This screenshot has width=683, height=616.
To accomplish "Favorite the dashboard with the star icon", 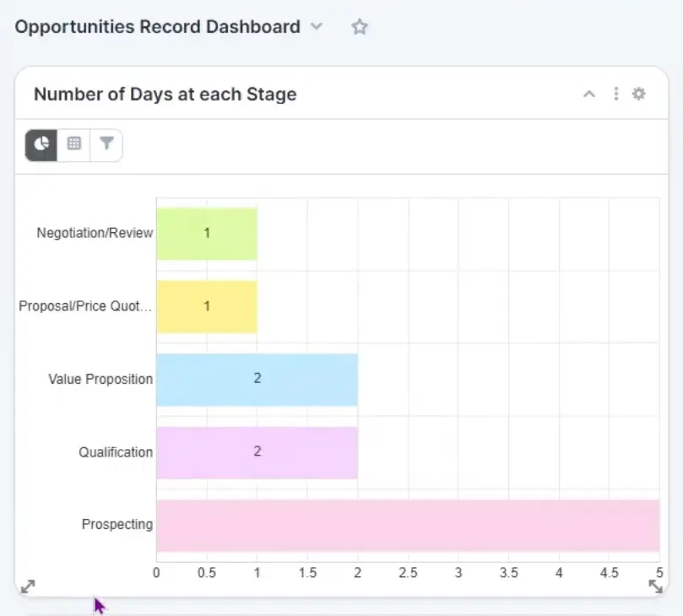I will point(360,26).
